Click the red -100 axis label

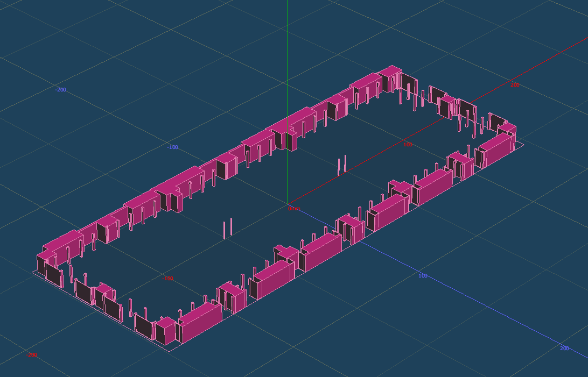(167, 279)
